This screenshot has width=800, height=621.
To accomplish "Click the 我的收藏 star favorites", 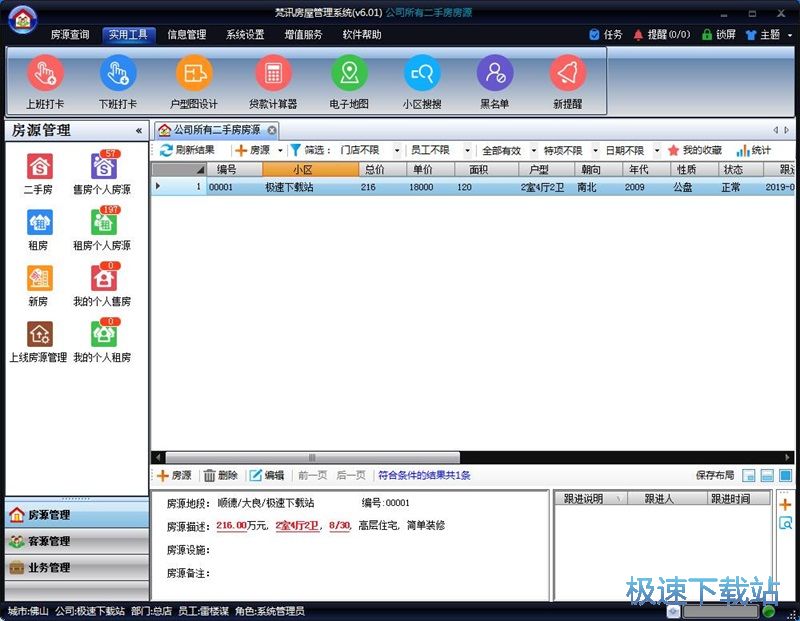I will 694,150.
